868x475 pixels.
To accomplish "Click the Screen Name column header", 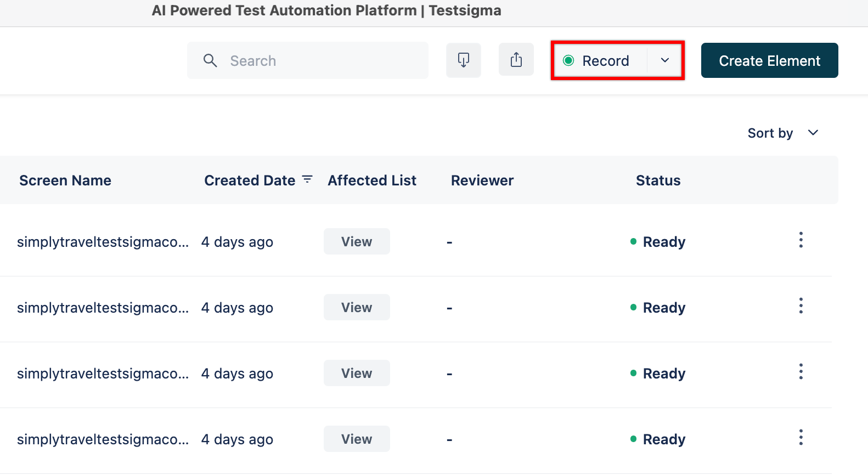I will (65, 180).
